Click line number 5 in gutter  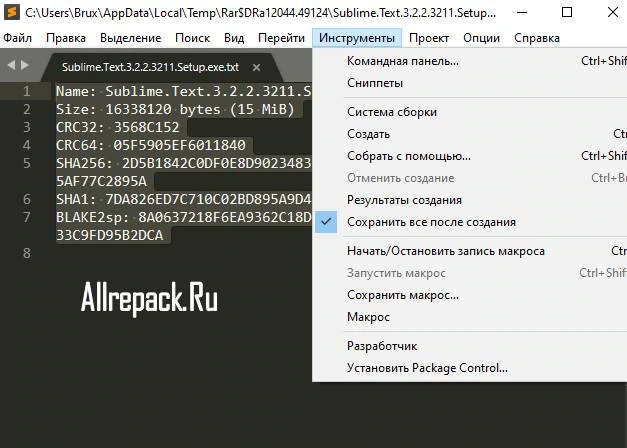pos(26,163)
